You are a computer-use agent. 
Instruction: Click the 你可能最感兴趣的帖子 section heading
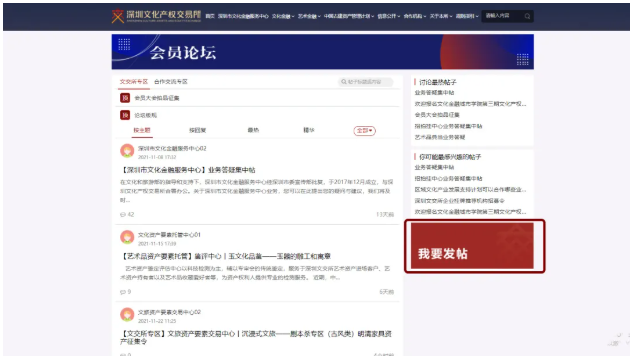(450, 157)
